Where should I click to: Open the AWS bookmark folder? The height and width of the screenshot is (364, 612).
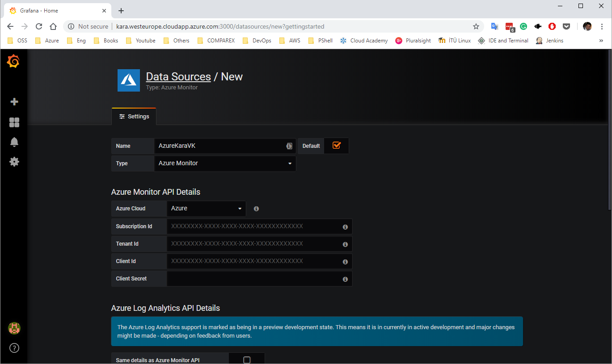click(290, 41)
